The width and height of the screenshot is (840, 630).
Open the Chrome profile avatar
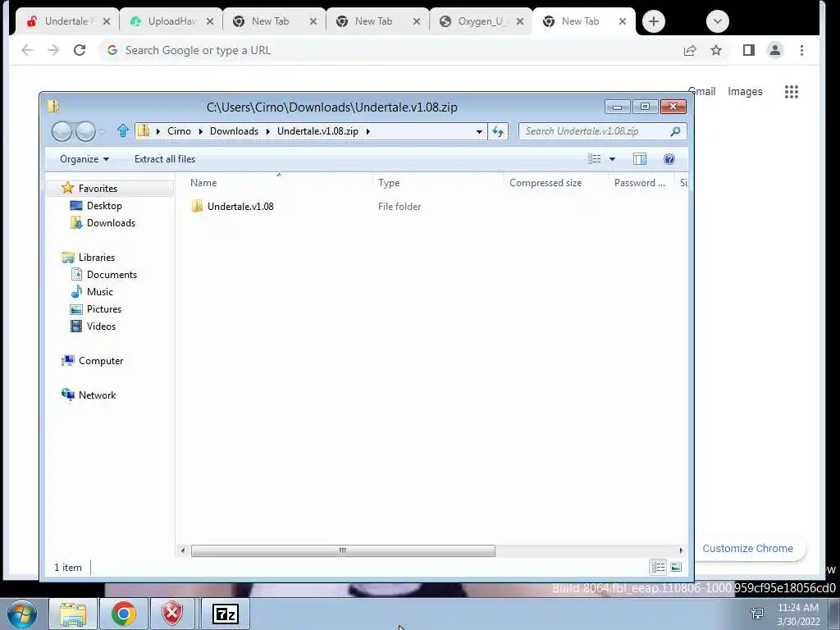774,50
